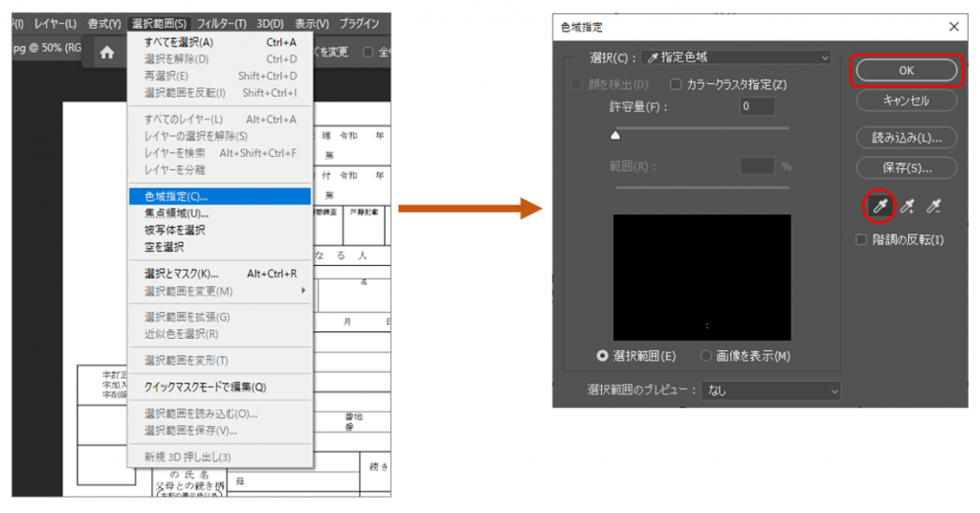This screenshot has height=513, width=980.
Task: Open the 選択範囲(S) menu
Action: coord(159,24)
